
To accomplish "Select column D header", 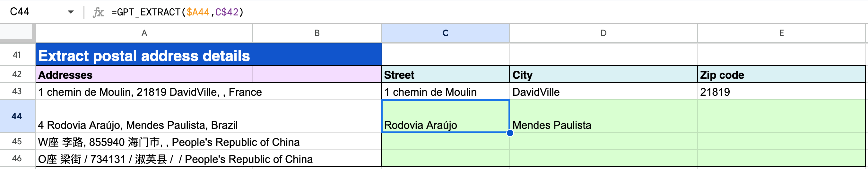I will [603, 33].
